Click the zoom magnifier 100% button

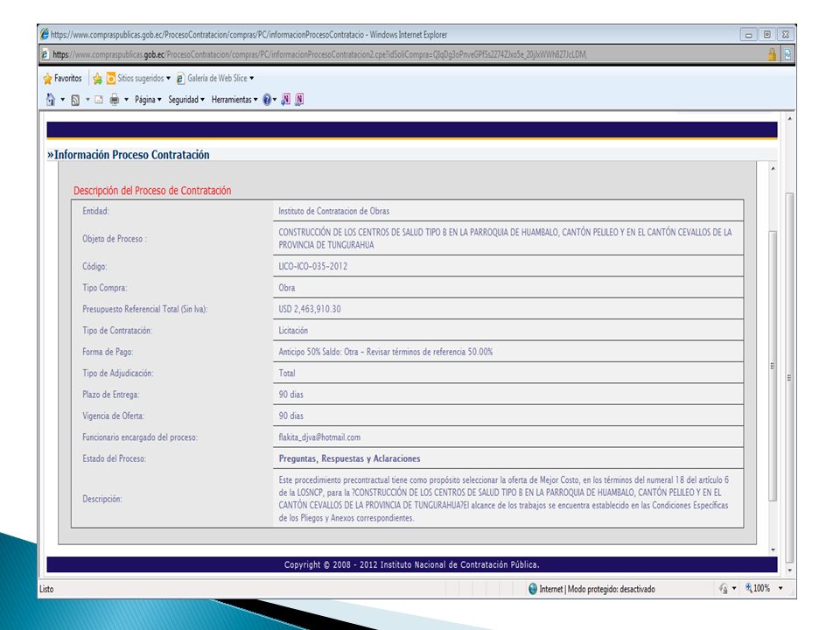(x=758, y=588)
